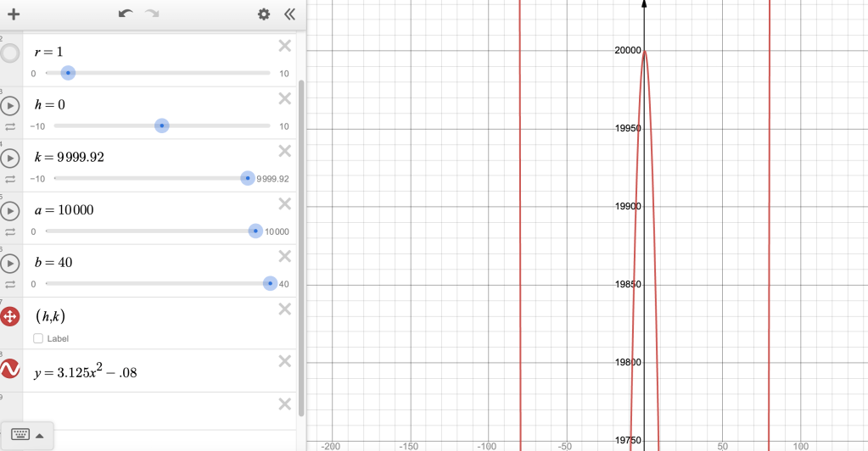Start animating the a slider
Screen dimensions: 868x451
tap(10, 211)
